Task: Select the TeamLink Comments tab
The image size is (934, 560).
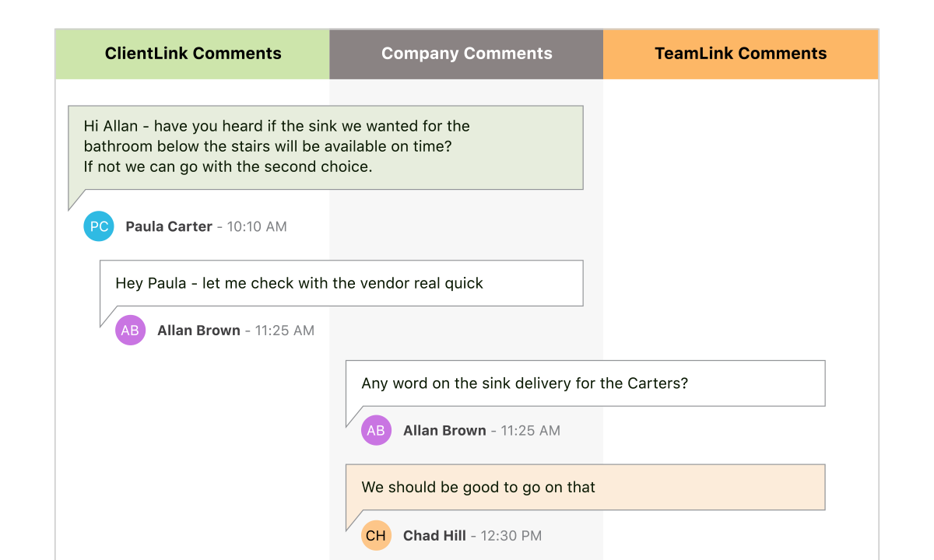Action: tap(740, 54)
